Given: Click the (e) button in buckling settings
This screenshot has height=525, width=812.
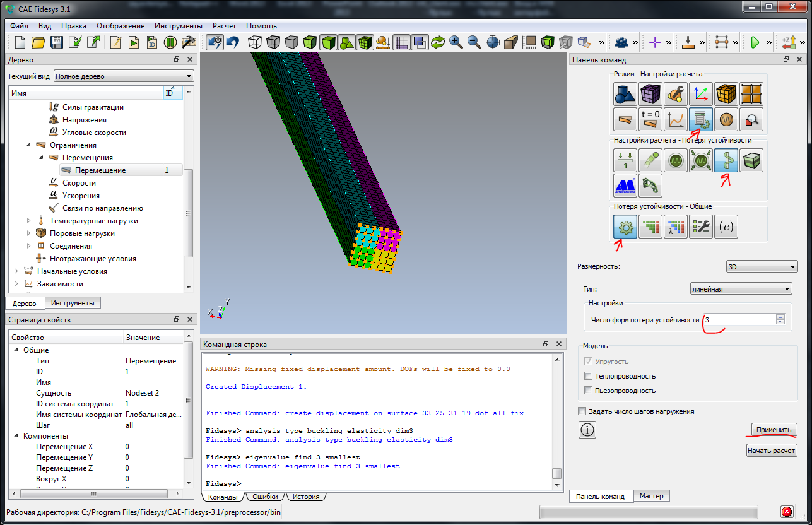Looking at the screenshot, I should pyautogui.click(x=726, y=227).
